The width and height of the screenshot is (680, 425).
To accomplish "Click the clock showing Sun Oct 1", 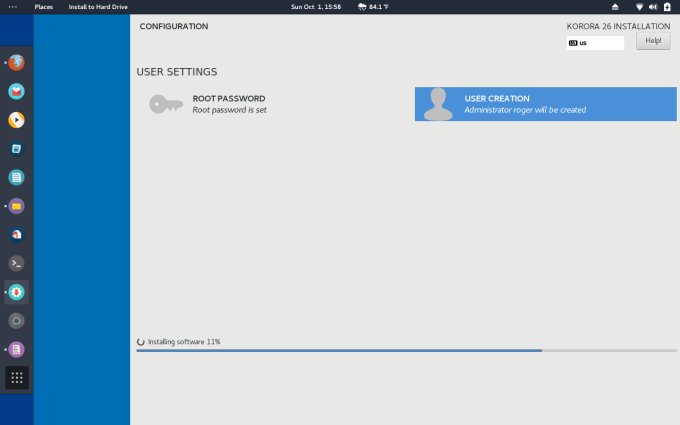I will (x=316, y=7).
